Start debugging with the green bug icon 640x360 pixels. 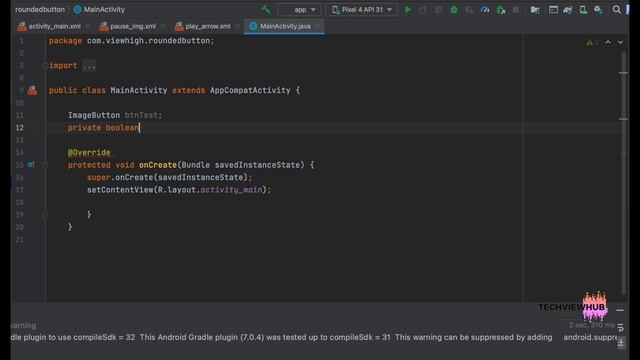(x=454, y=9)
